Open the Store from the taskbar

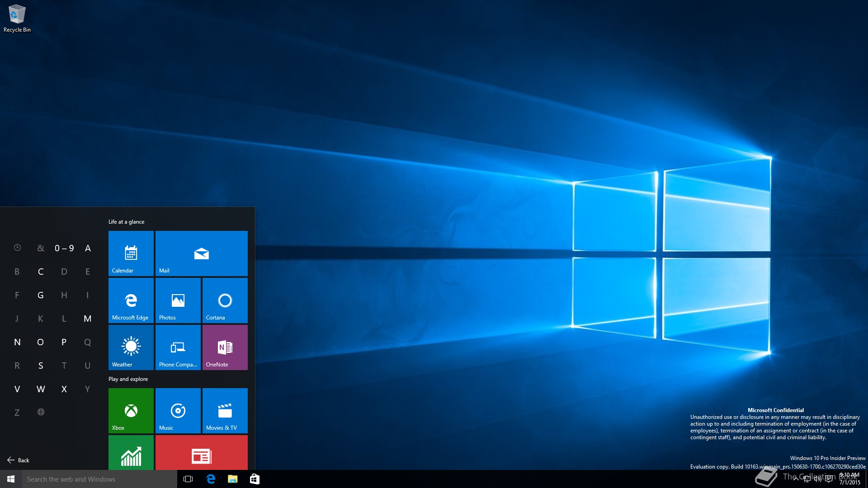tap(255, 479)
